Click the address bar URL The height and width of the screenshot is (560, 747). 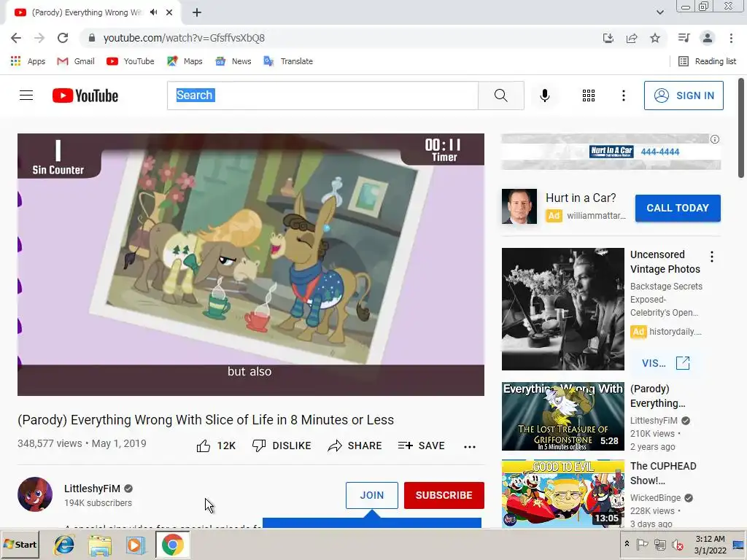click(184, 38)
